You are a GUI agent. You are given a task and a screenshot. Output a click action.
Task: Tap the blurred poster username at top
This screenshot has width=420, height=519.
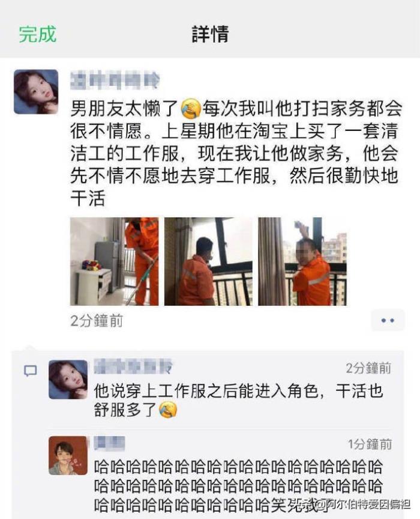[115, 80]
